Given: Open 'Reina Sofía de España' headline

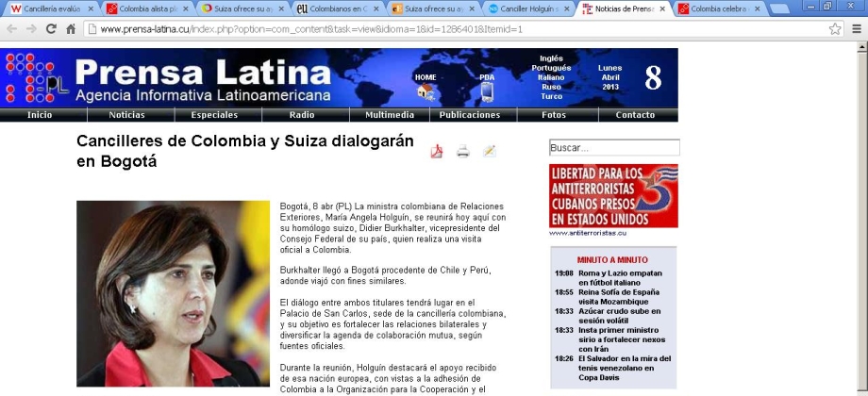Looking at the screenshot, I should tap(619, 297).
